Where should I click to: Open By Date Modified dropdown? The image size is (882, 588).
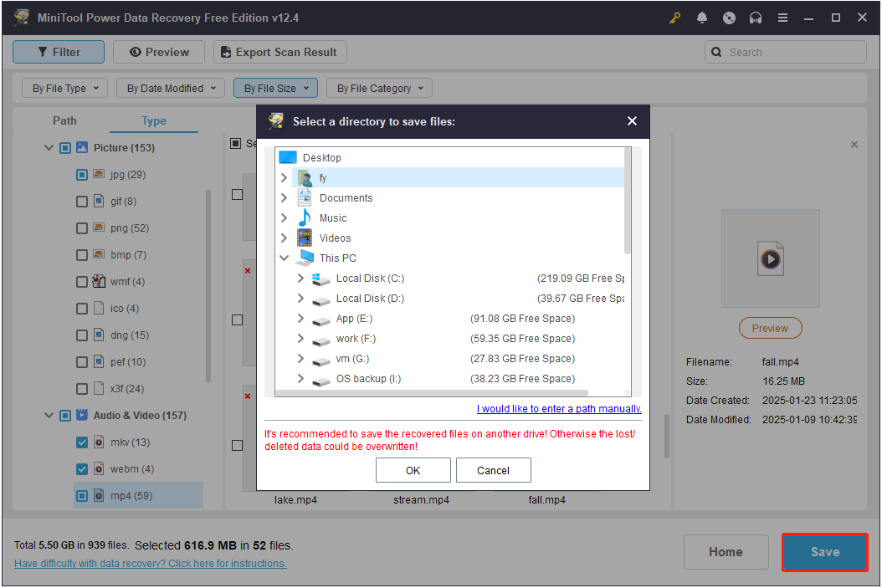(171, 89)
